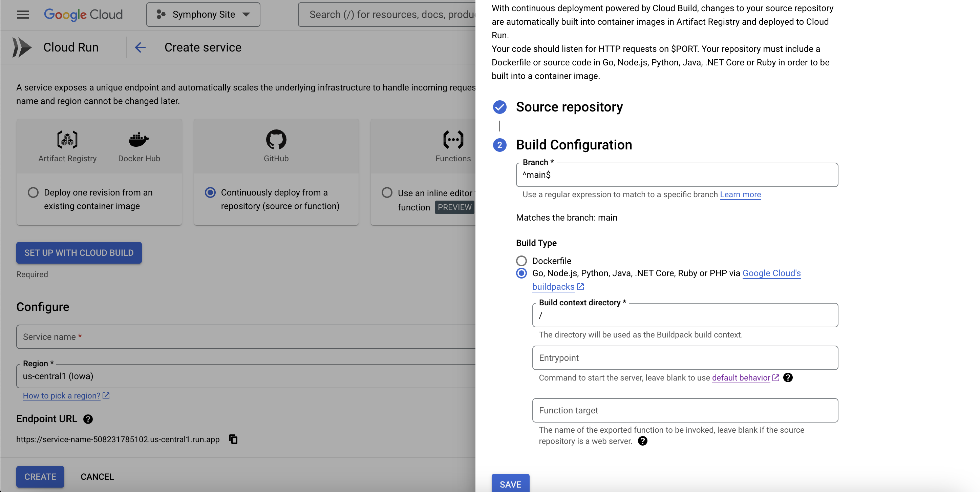Click the Entrypoint input field

[685, 357]
